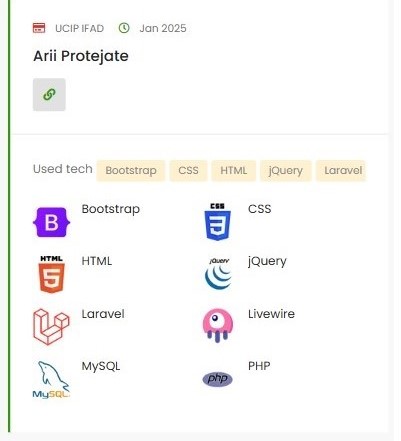Click the purple Bootstrap logo icon
The width and height of the screenshot is (401, 441).
pos(51,222)
